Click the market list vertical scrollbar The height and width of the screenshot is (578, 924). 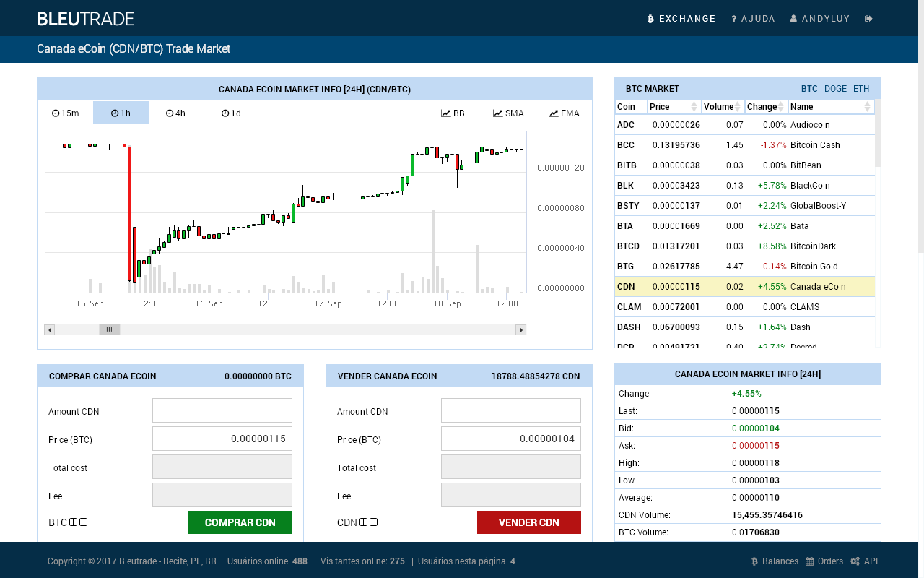point(878,133)
